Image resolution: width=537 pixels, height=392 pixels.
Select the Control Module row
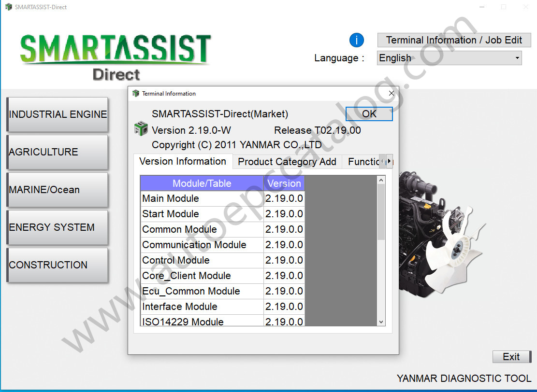[222, 260]
